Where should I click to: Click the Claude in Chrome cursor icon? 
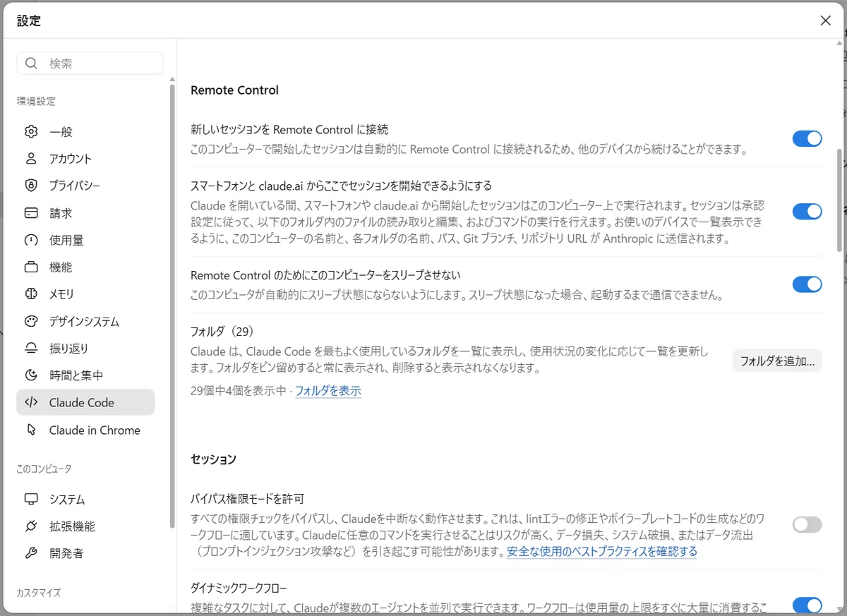(31, 430)
